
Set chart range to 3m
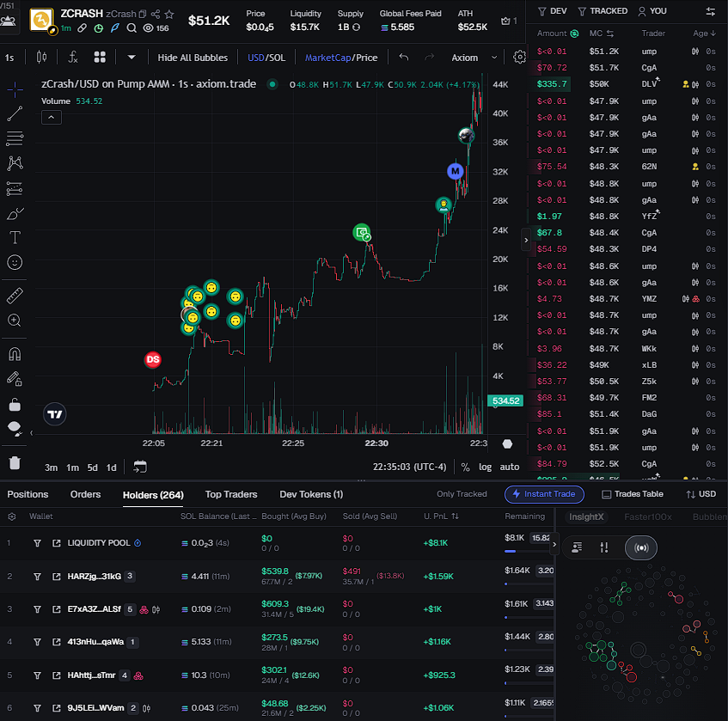tap(51, 467)
